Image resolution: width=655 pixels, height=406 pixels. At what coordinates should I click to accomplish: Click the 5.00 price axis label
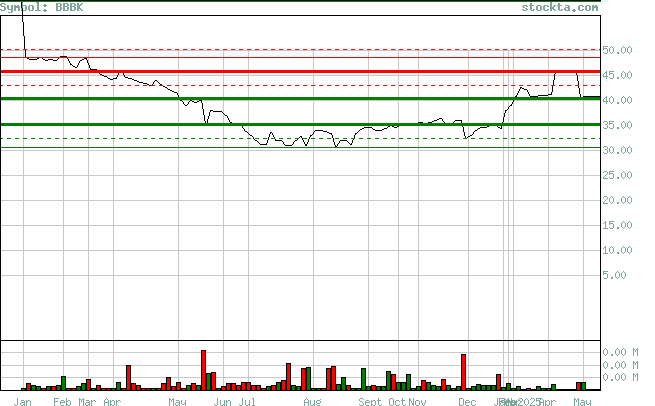[x=614, y=275]
